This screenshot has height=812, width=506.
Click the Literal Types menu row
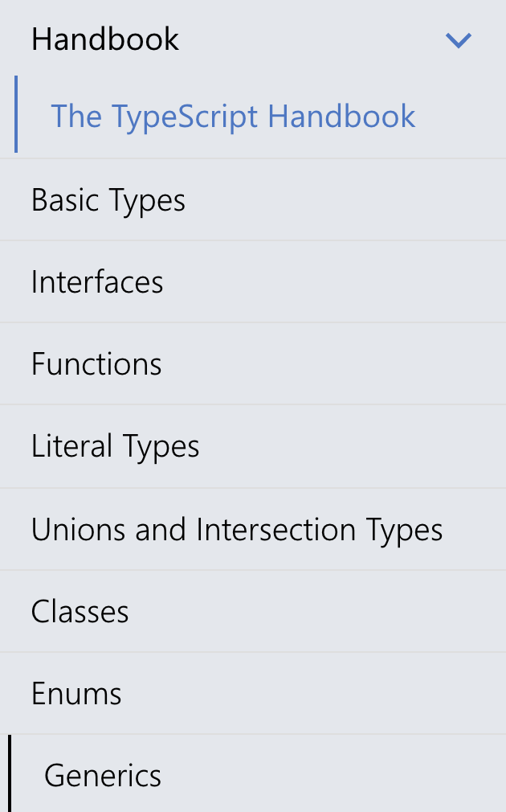point(116,446)
